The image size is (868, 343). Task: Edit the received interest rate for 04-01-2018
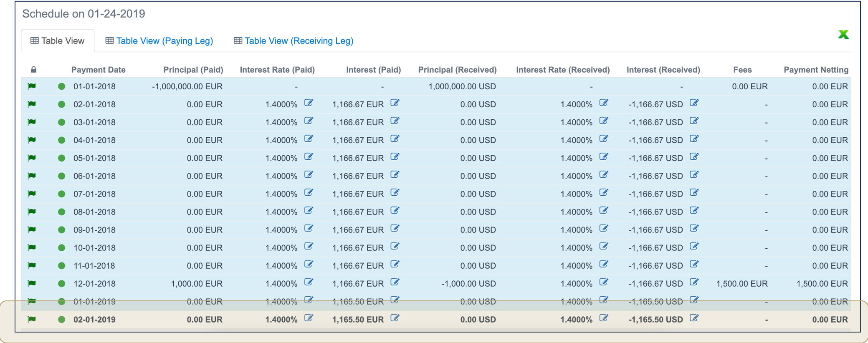[603, 139]
